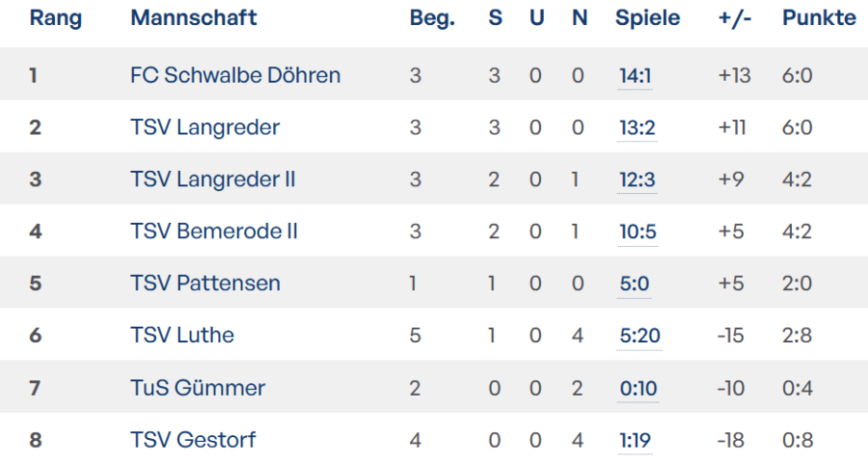Click the 12:3 Spiele value

point(636,179)
